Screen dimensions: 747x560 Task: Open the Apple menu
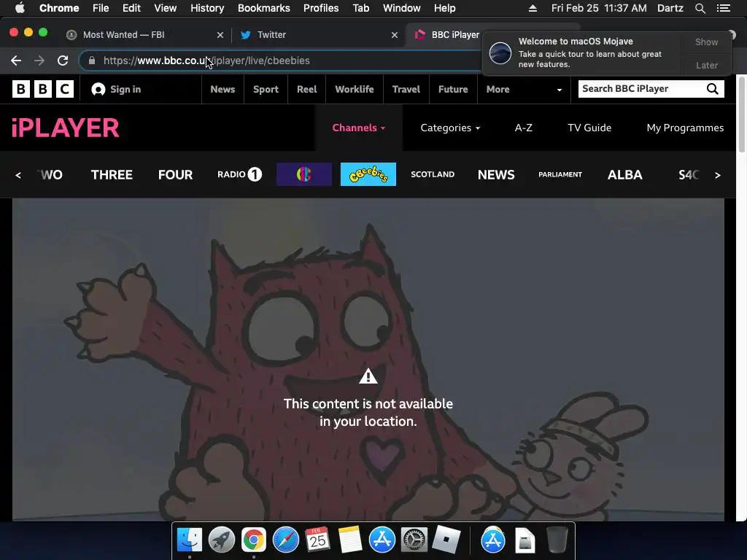click(20, 8)
